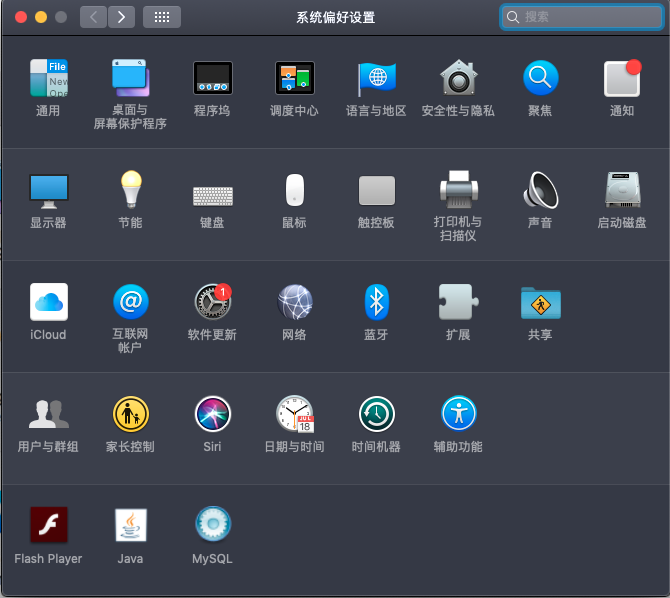Image resolution: width=670 pixels, height=598 pixels.
Task: Open 辅助功能 (Accessibility) preferences
Action: [458, 414]
